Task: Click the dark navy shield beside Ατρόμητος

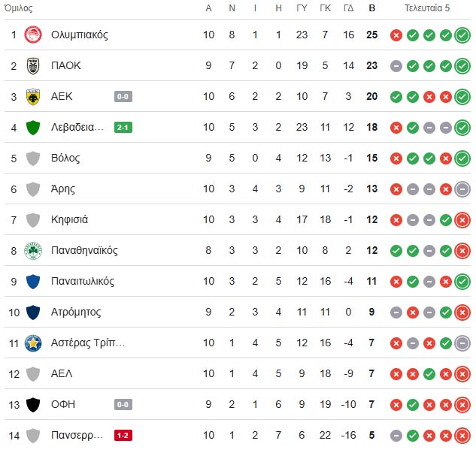Action: (x=33, y=312)
